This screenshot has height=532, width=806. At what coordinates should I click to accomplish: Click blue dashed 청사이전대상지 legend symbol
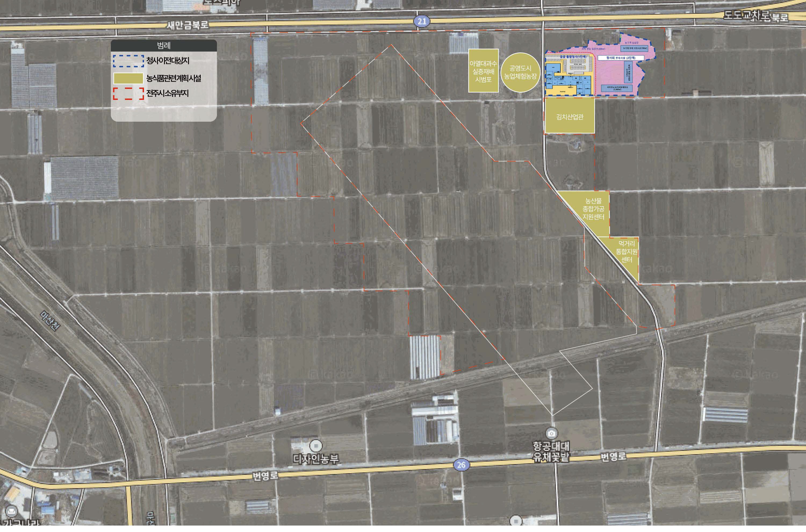[x=128, y=61]
